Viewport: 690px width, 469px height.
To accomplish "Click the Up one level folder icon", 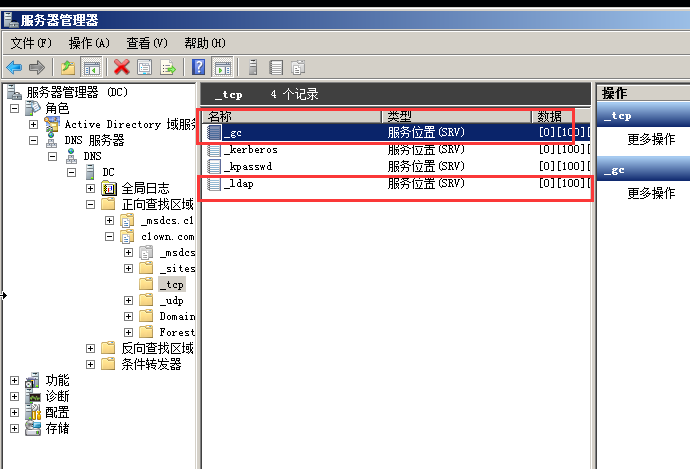I will click(x=67, y=67).
